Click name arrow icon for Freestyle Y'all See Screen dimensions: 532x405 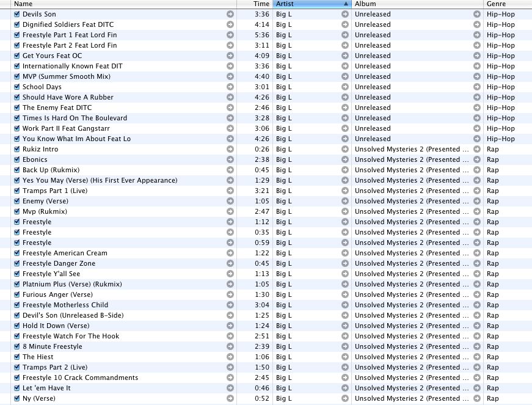(x=230, y=274)
